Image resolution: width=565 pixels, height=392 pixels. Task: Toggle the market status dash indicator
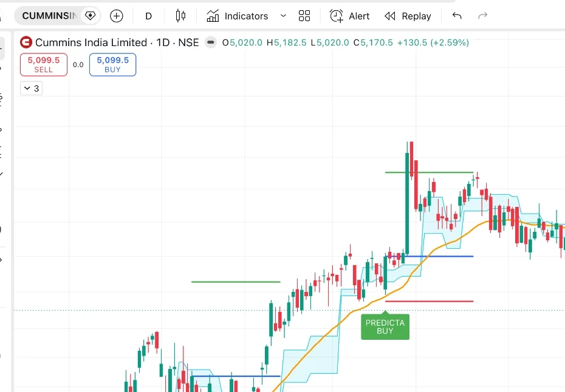210,42
